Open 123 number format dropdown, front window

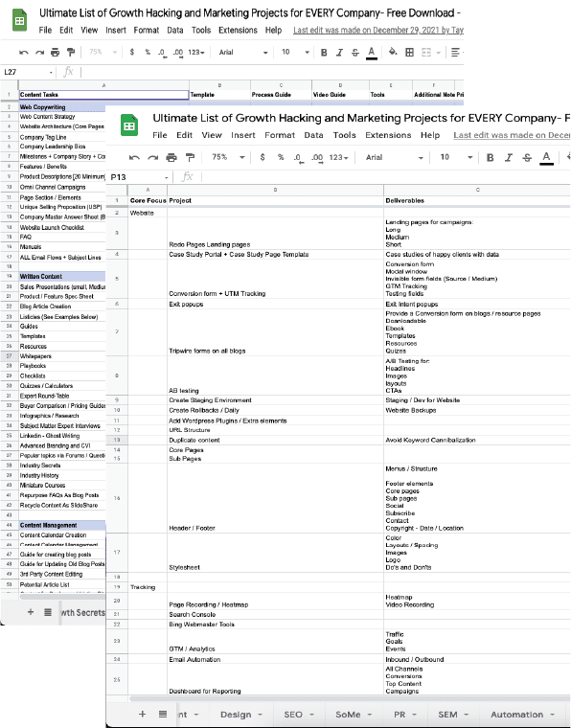tap(339, 157)
